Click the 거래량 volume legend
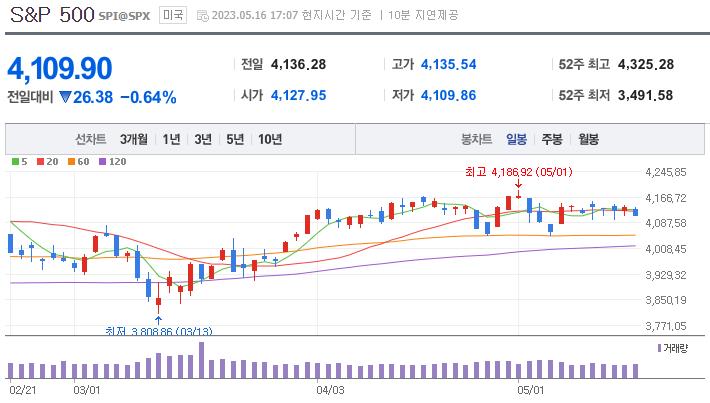710x403 pixels. (x=672, y=348)
